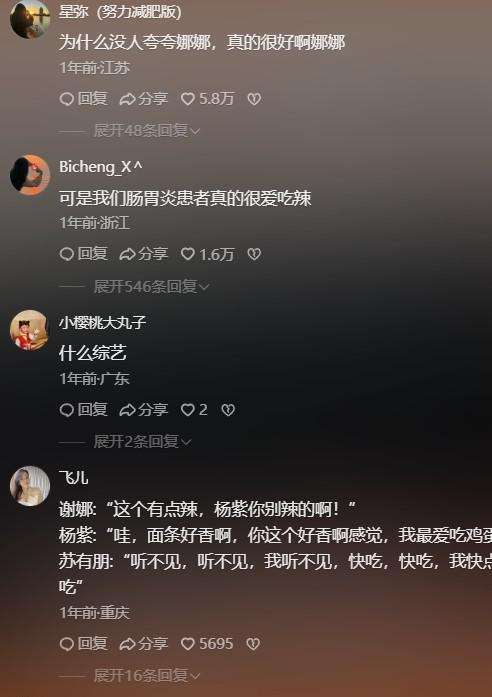Expand 48 replies under 星弥's comment

tap(147, 131)
